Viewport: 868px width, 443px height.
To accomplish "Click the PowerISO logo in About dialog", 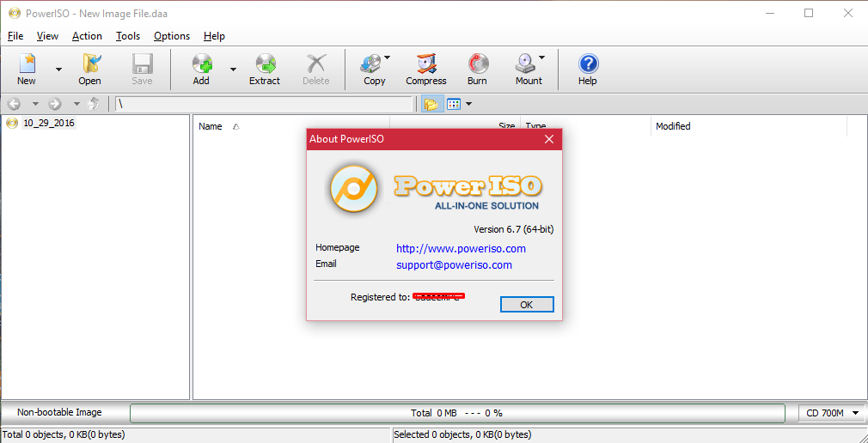I will pos(354,191).
